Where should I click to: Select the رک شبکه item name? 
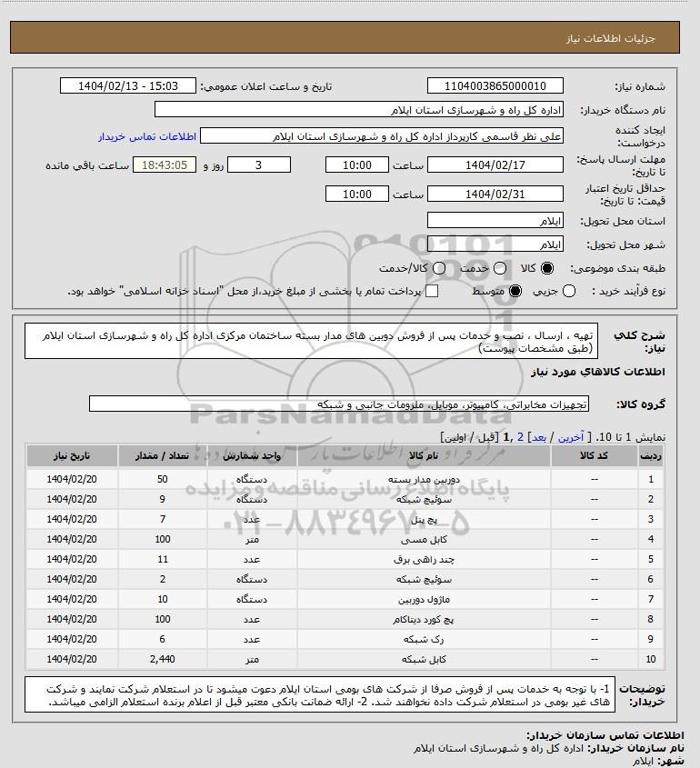click(424, 639)
